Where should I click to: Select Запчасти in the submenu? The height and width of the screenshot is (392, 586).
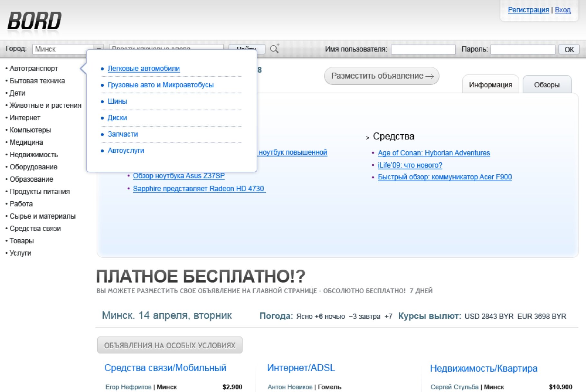pyautogui.click(x=123, y=134)
